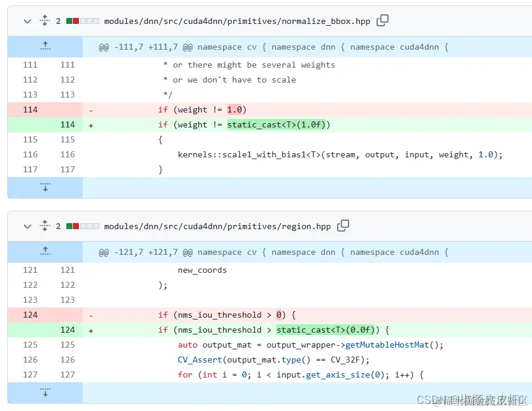
Task: Copy region.hpp file path
Action: [343, 226]
